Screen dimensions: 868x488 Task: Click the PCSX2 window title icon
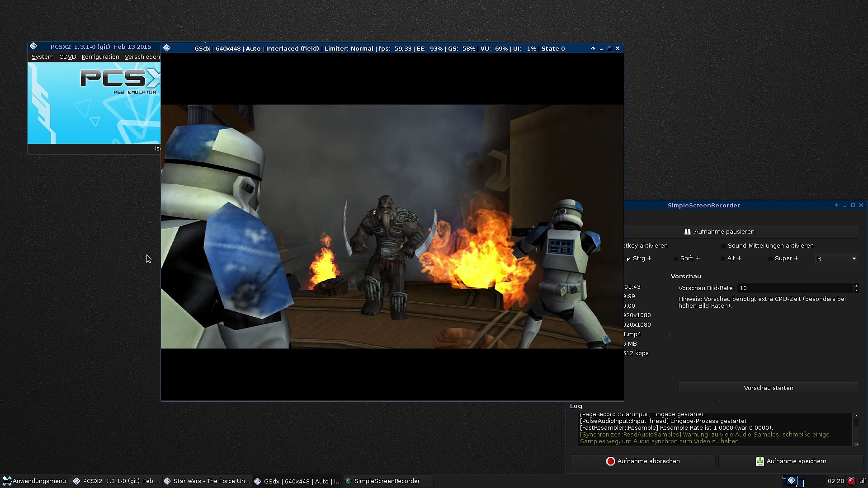click(x=33, y=47)
